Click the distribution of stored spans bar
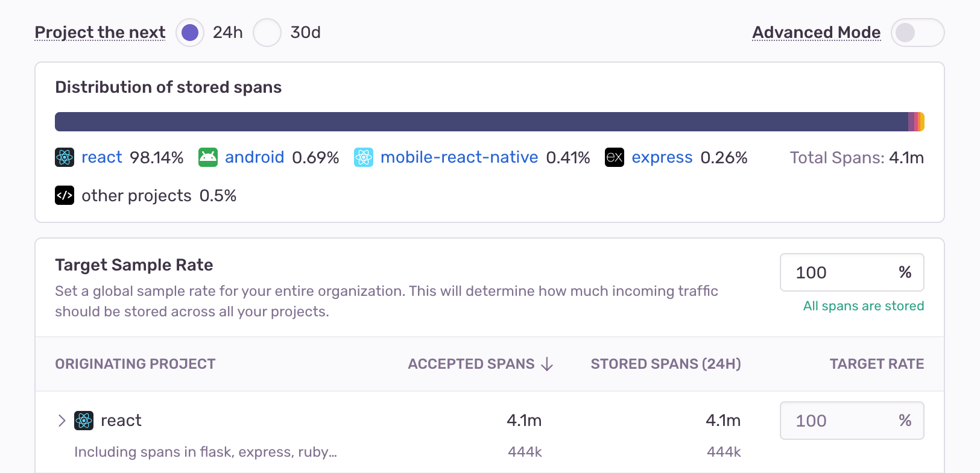 point(481,122)
